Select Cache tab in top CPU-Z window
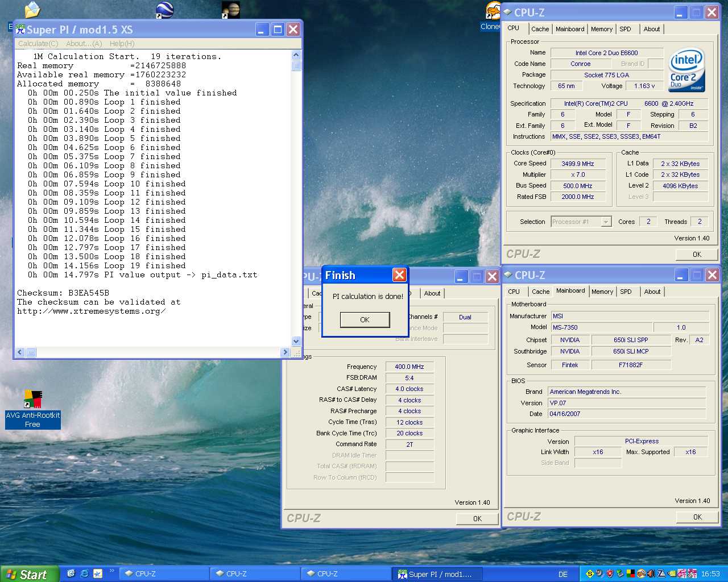Viewport: 728px width, 582px height. (x=540, y=29)
